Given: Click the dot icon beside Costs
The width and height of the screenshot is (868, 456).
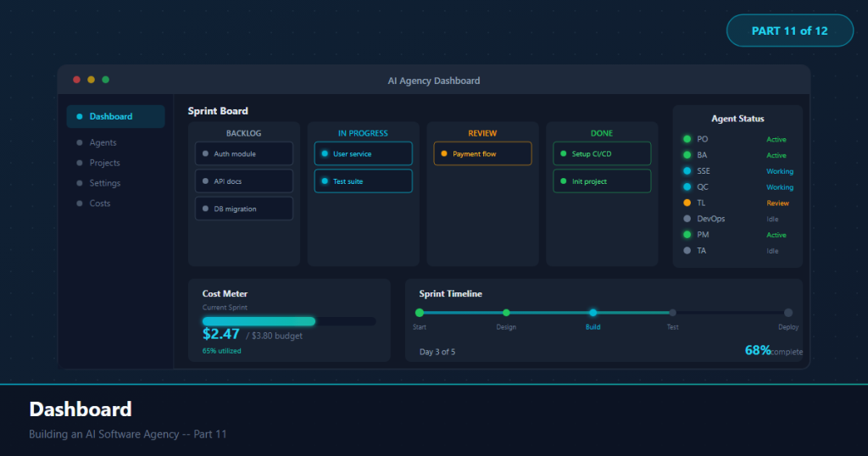Looking at the screenshot, I should point(80,203).
